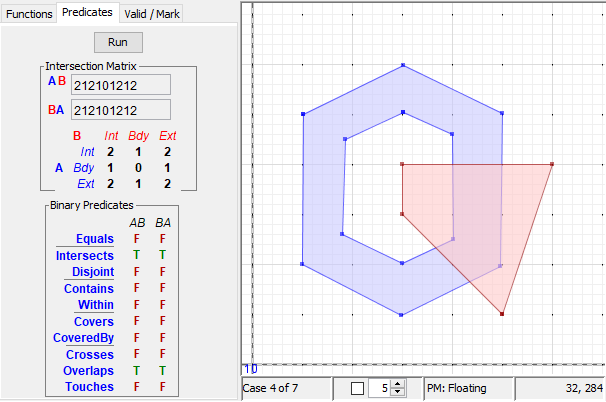
Task: Click the Intersects predicate link
Action: [85, 256]
